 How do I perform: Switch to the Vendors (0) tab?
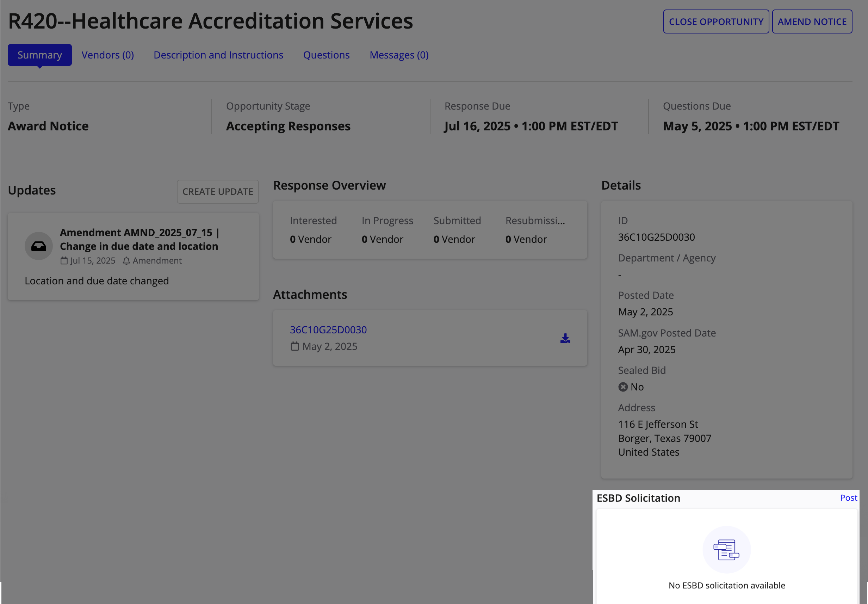point(108,55)
